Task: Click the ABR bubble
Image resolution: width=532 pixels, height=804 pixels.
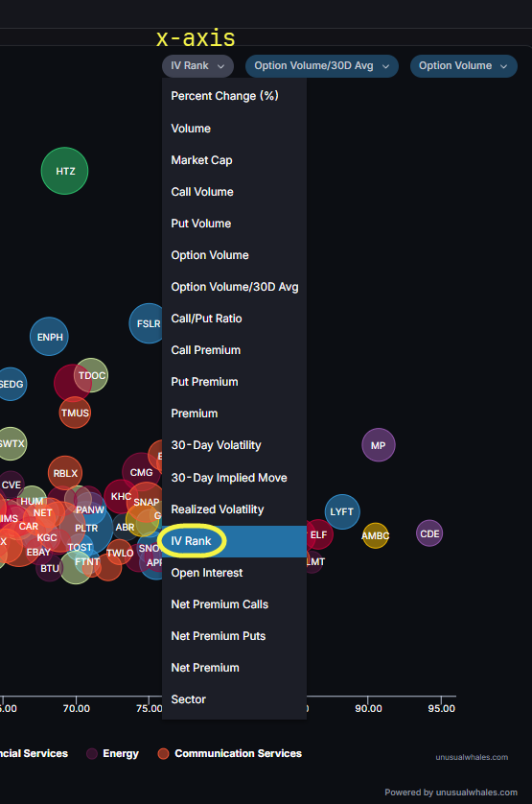Action: [x=125, y=527]
